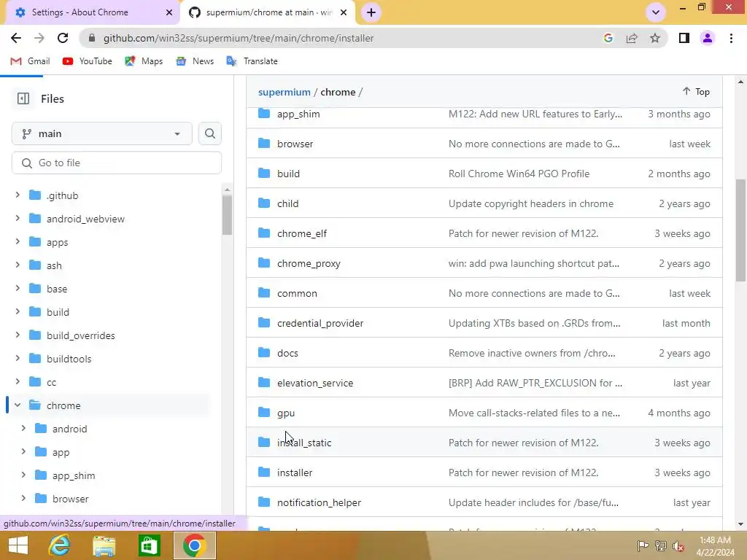The height and width of the screenshot is (560, 747).
Task: Click the browser Forward arrow
Action: [39, 38]
